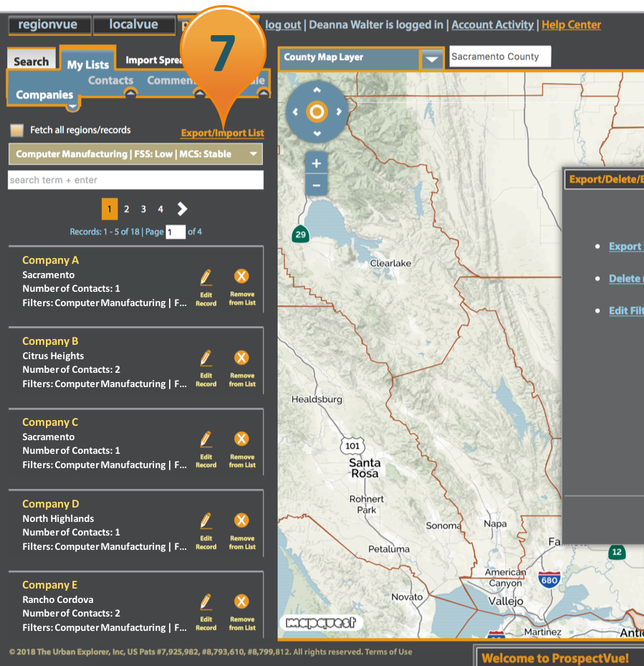Open Company E title
The height and width of the screenshot is (666, 644).
49,585
